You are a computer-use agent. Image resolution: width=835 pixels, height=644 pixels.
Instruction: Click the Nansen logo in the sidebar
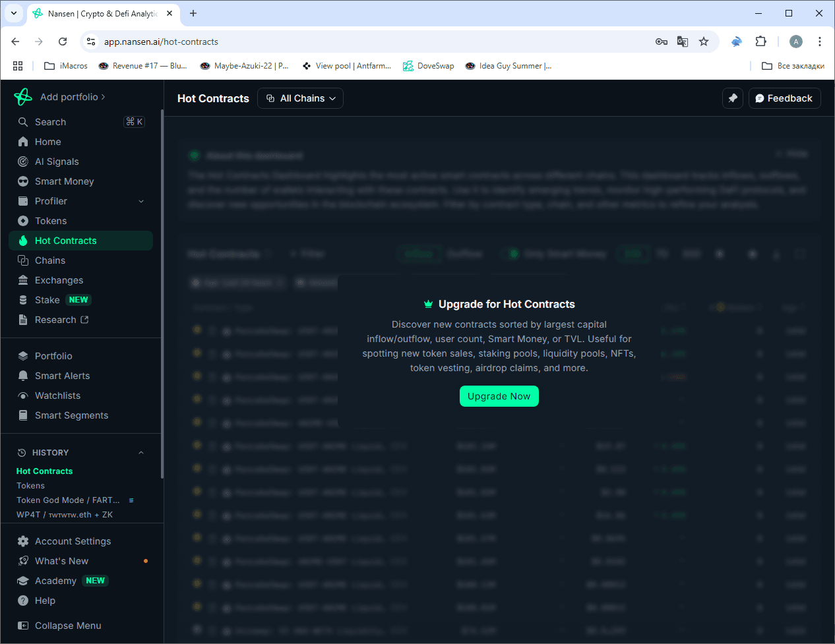coord(23,97)
